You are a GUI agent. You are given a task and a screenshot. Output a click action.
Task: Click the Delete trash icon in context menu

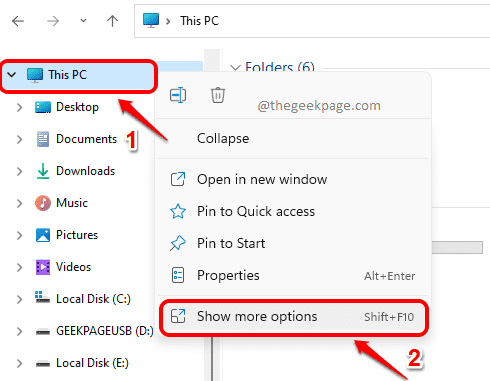point(218,95)
